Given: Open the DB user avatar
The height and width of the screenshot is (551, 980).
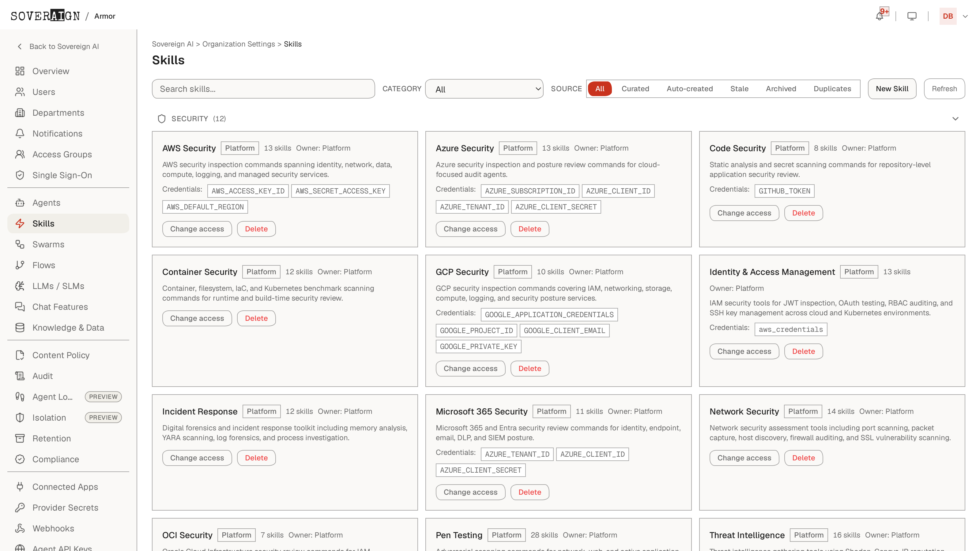Looking at the screenshot, I should pyautogui.click(x=948, y=16).
